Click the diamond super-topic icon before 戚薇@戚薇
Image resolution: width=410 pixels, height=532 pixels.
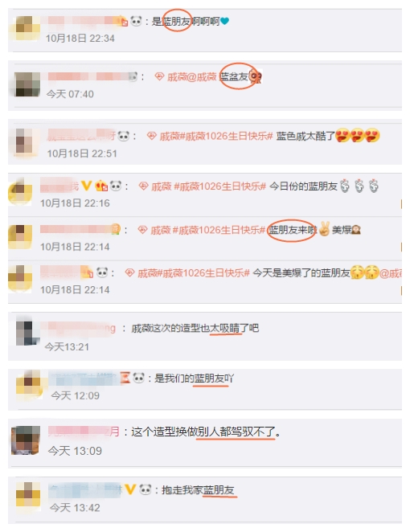159,76
